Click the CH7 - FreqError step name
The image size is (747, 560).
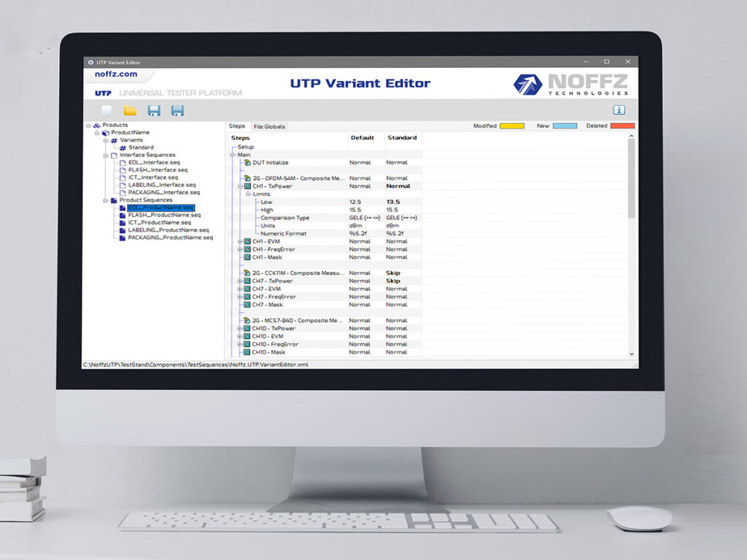coord(274,297)
